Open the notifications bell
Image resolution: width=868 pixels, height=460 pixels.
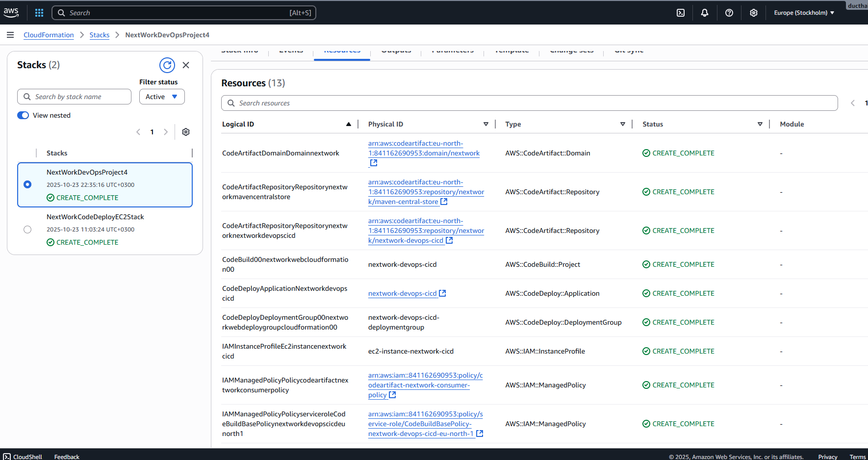pyautogui.click(x=705, y=13)
